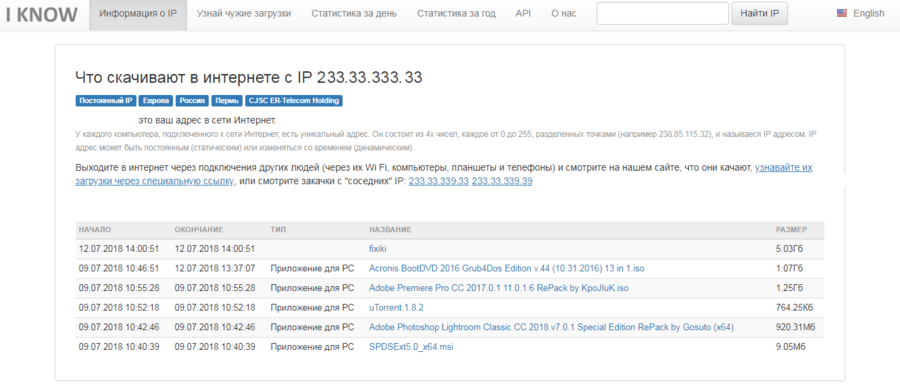
Task: Select start time 09.07.2018 10:52:18
Action: tap(119, 308)
